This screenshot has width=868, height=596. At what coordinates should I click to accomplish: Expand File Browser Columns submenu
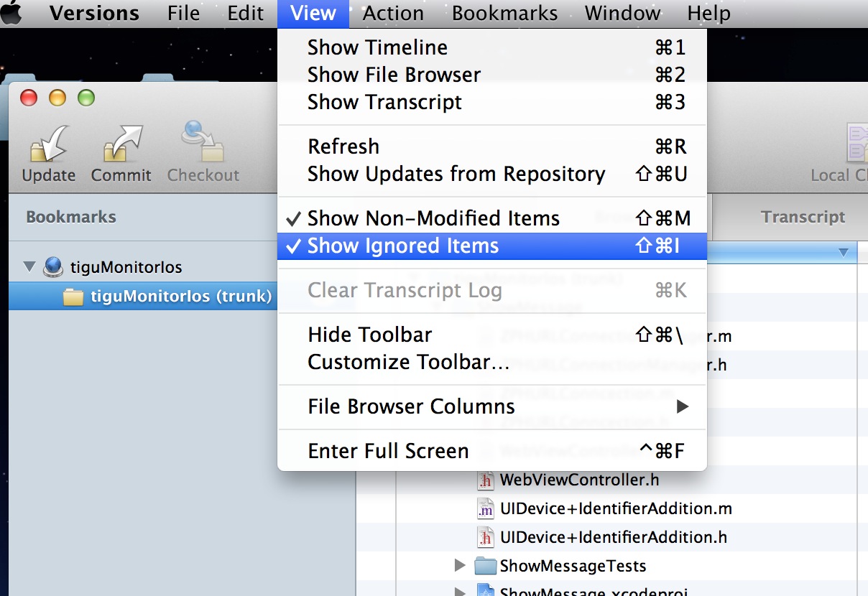pos(492,406)
